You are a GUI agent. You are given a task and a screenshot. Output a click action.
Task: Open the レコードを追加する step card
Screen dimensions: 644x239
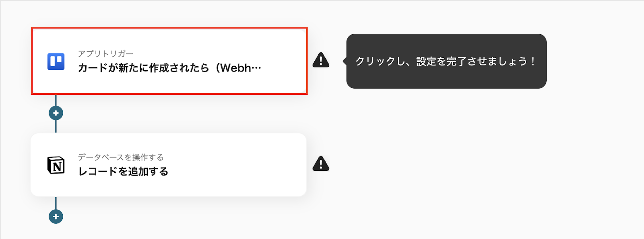point(169,165)
